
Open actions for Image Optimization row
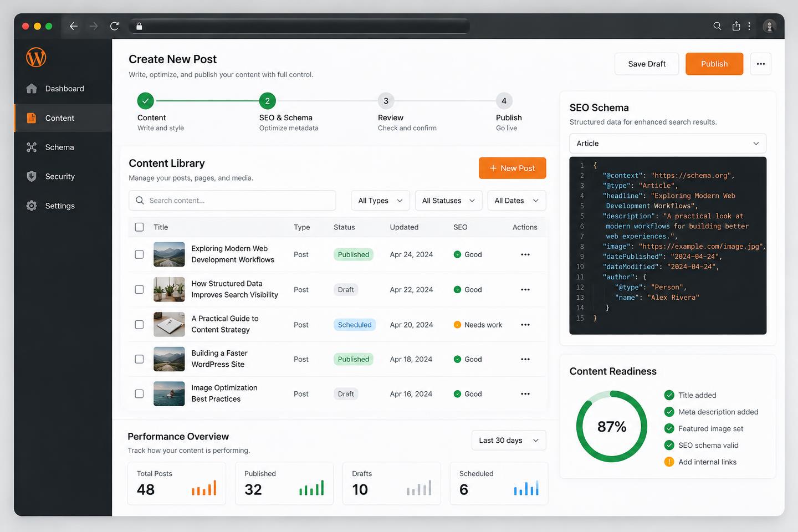coord(525,394)
